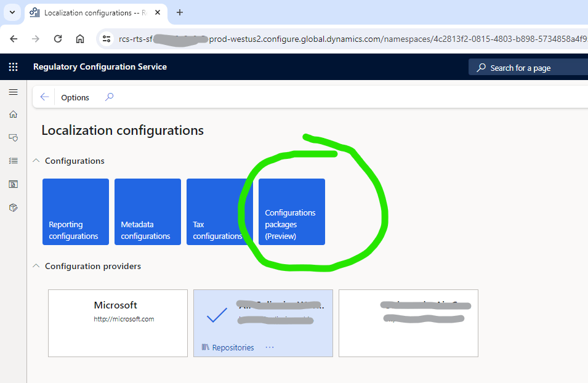
Task: Click the search icon next to Options
Action: pyautogui.click(x=109, y=97)
